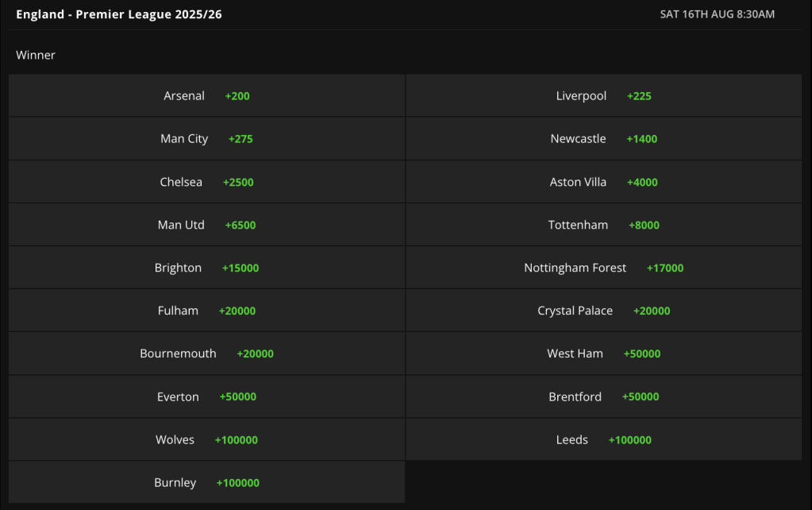Select Wolves +100000 winner odds
This screenshot has width=812, height=510.
coord(206,439)
